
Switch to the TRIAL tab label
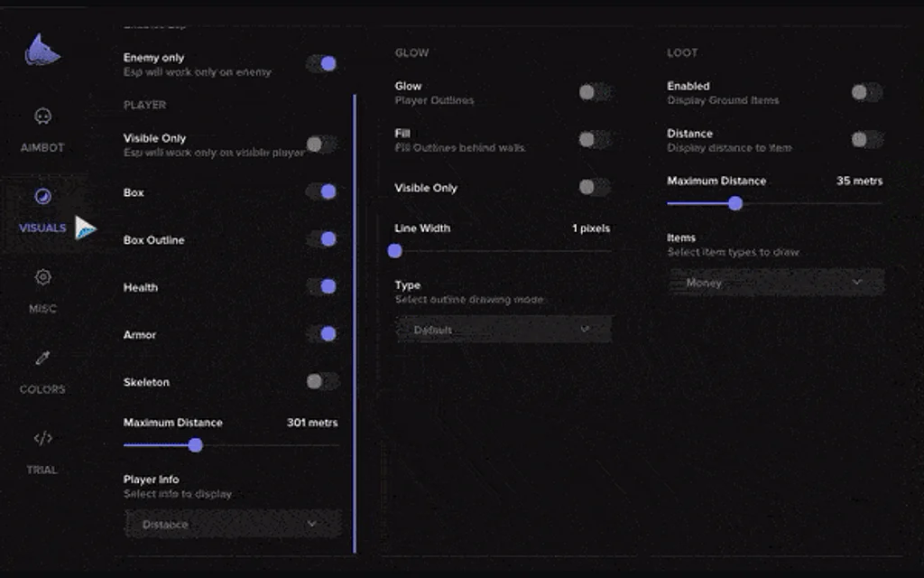coord(42,470)
